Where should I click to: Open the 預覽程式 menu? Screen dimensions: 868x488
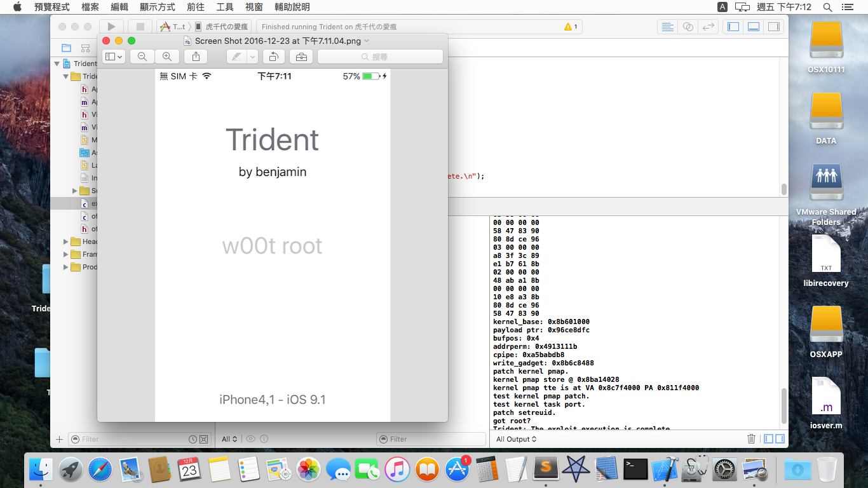51,7
